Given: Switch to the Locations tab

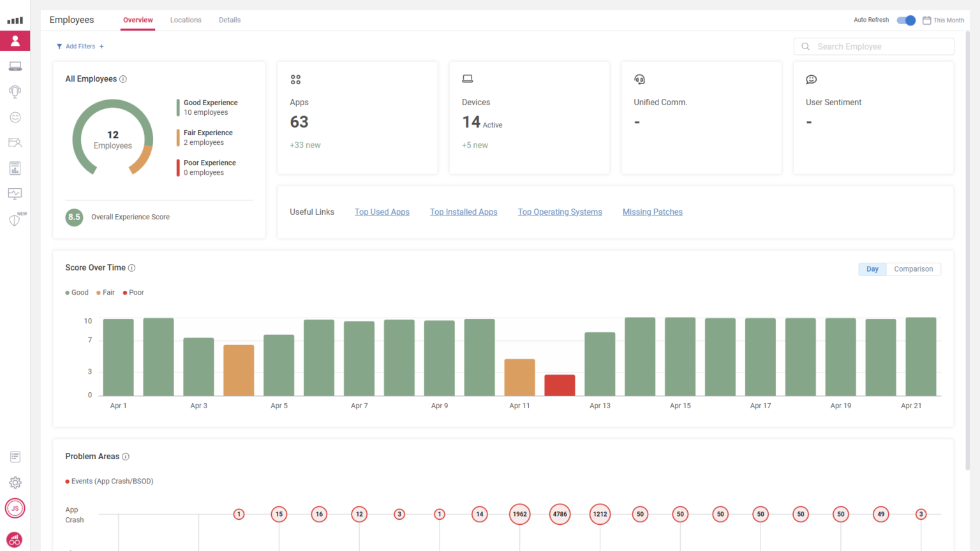Looking at the screenshot, I should 186,20.
